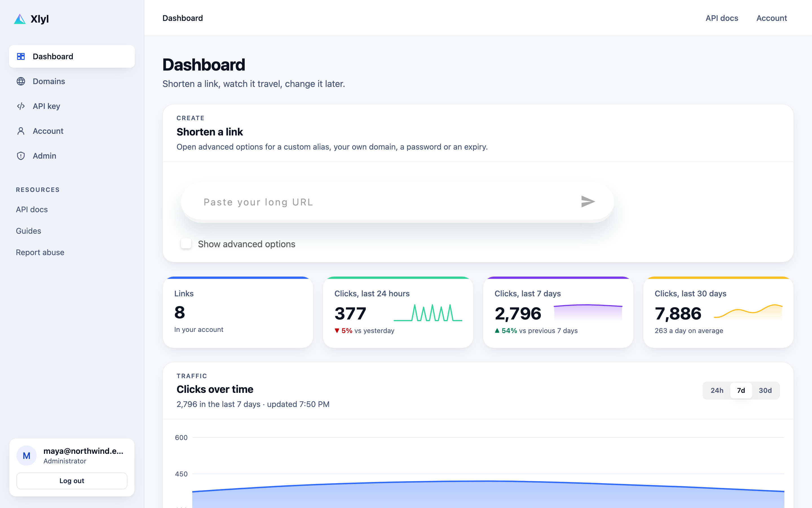Open the Guides resource link

[28, 231]
